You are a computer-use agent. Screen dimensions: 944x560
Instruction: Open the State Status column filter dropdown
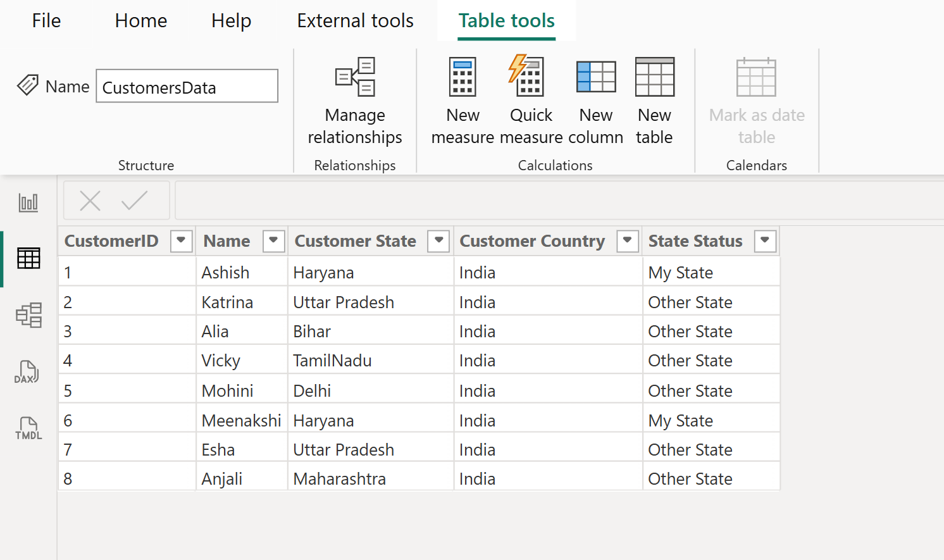(x=764, y=241)
